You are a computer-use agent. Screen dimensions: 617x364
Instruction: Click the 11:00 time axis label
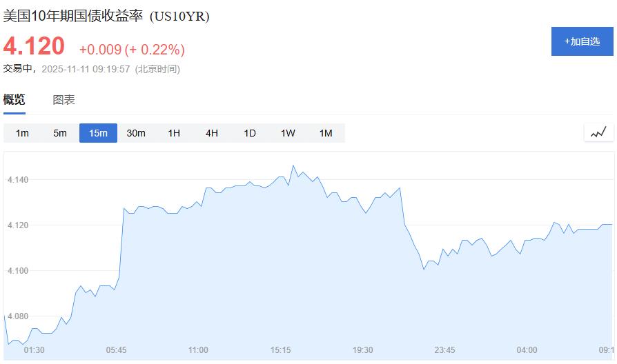pos(198,350)
